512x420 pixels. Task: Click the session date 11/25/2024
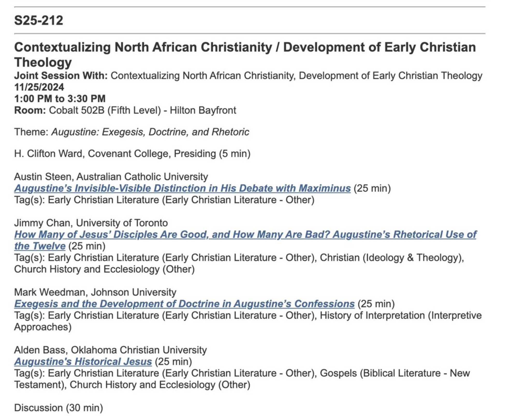pyautogui.click(x=39, y=87)
